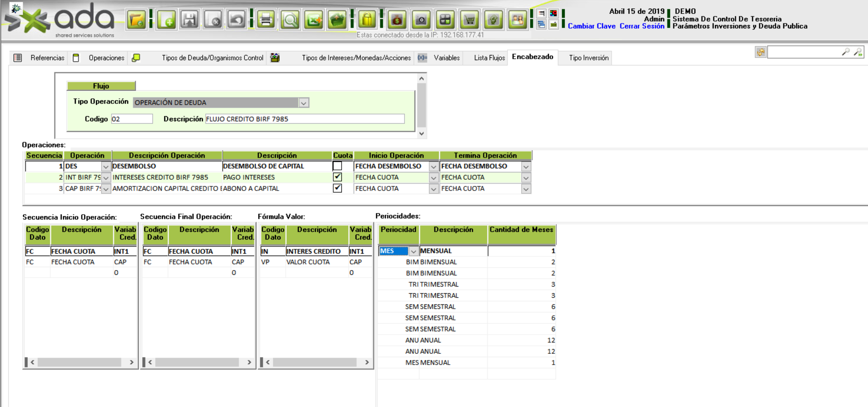
Task: Click the yellow padlock icon
Action: click(x=367, y=20)
